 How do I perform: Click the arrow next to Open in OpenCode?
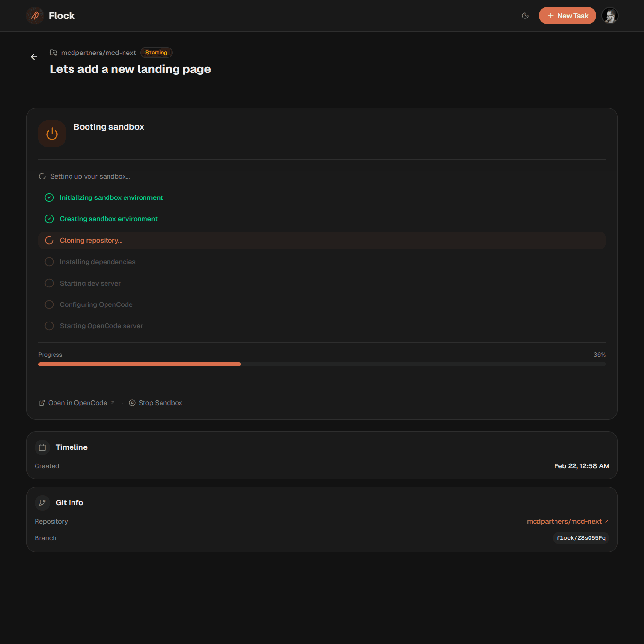click(113, 402)
